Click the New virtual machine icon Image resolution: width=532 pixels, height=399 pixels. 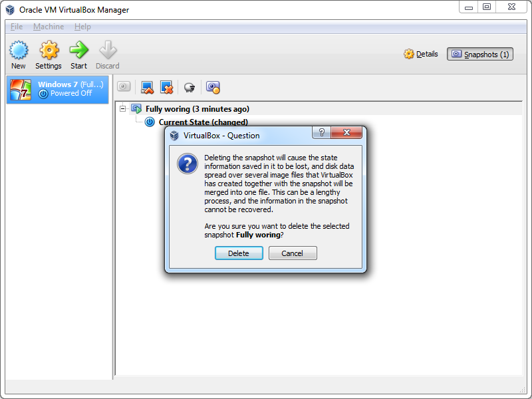pyautogui.click(x=19, y=51)
